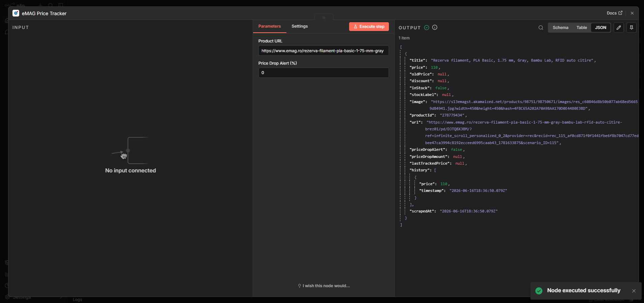
Task: Click the Price Drop Alert (%) label
Action: [x=278, y=63]
